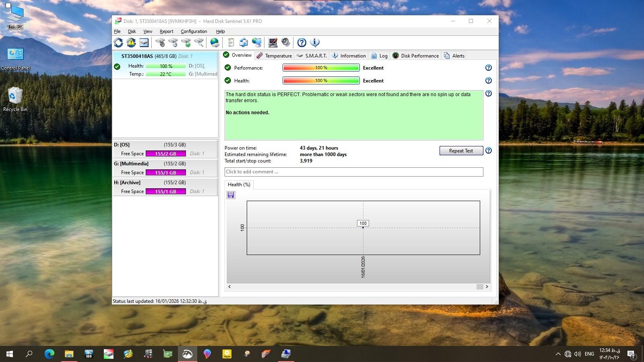This screenshot has height=362, width=644.
Task: Click the comment input field
Action: 353,172
